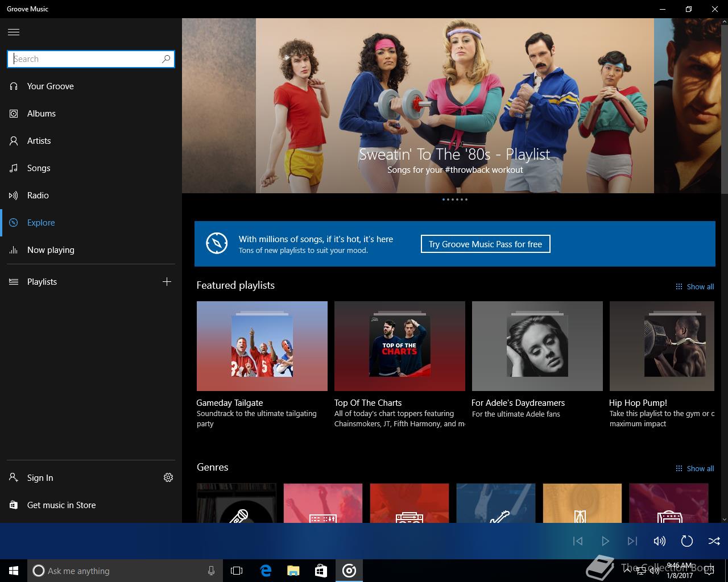728x582 pixels.
Task: Toggle shuffle mode
Action: pyautogui.click(x=714, y=541)
